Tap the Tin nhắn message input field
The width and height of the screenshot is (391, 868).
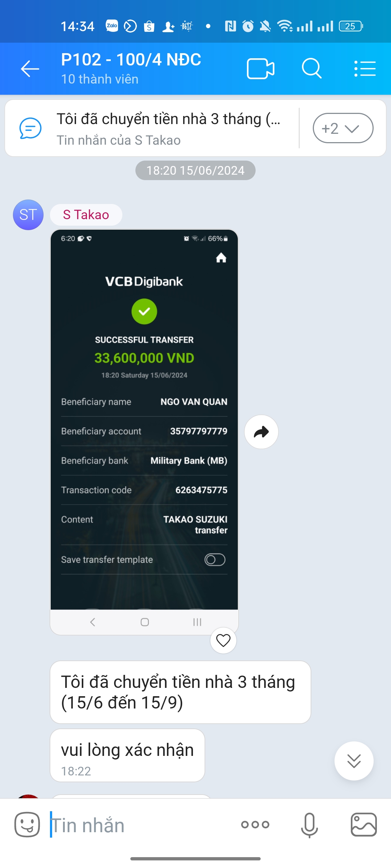coord(141,825)
